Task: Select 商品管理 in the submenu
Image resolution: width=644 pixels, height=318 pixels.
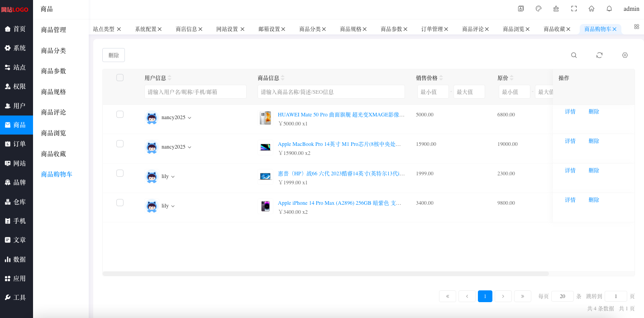Action: coord(53,30)
